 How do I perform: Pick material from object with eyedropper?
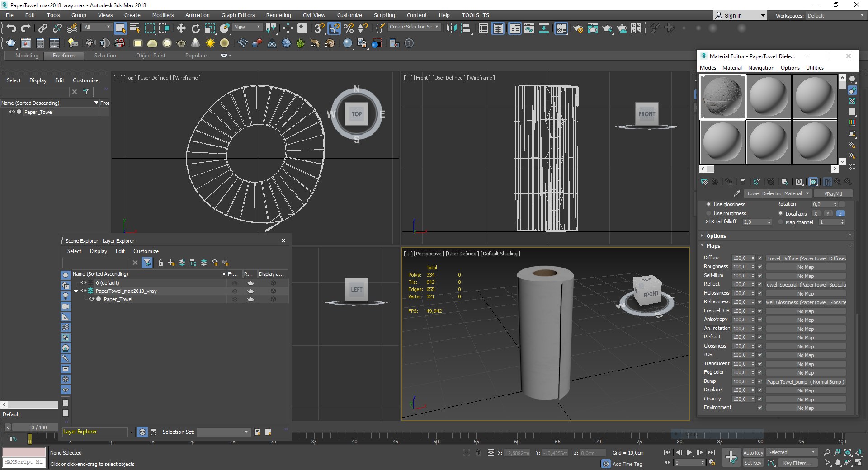click(x=736, y=193)
